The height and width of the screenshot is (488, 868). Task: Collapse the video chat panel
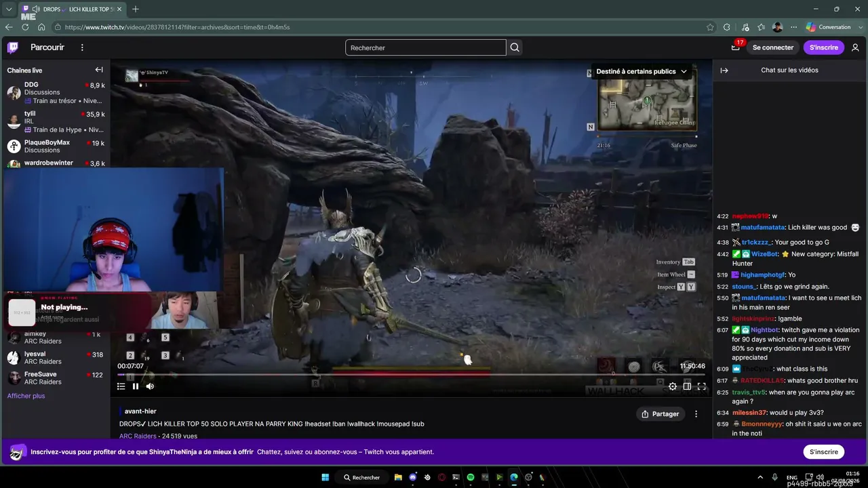point(724,70)
